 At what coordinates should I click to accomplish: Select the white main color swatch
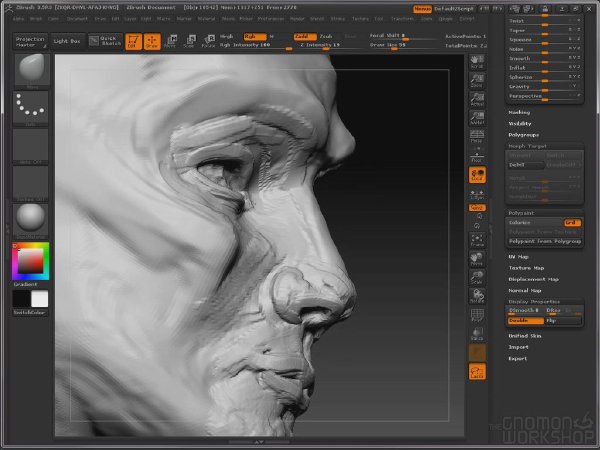click(39, 299)
